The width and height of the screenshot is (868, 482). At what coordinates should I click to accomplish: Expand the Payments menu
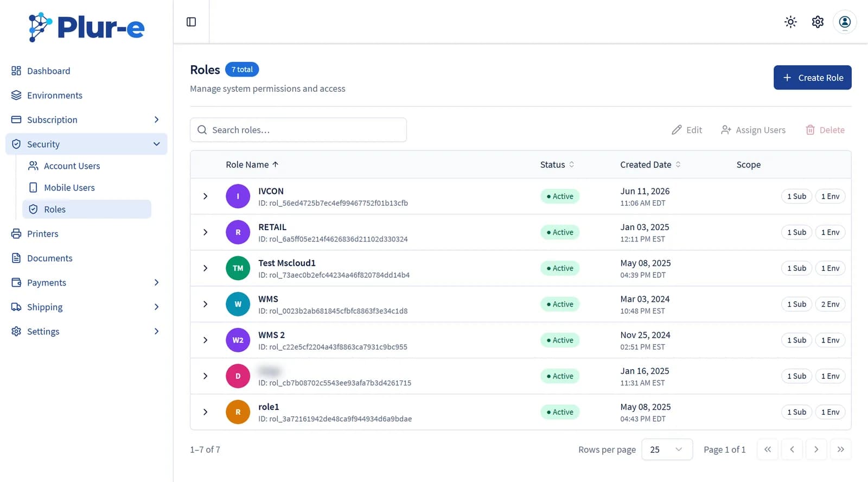tap(86, 282)
